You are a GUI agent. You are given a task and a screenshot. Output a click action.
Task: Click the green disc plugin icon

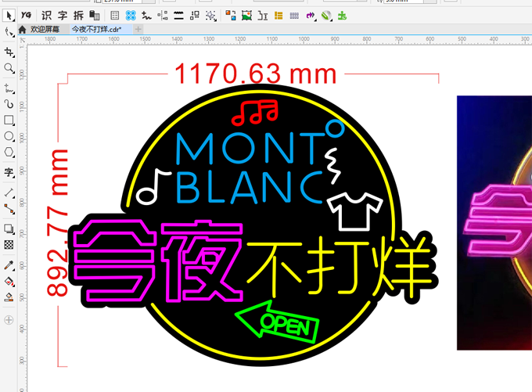point(326,16)
